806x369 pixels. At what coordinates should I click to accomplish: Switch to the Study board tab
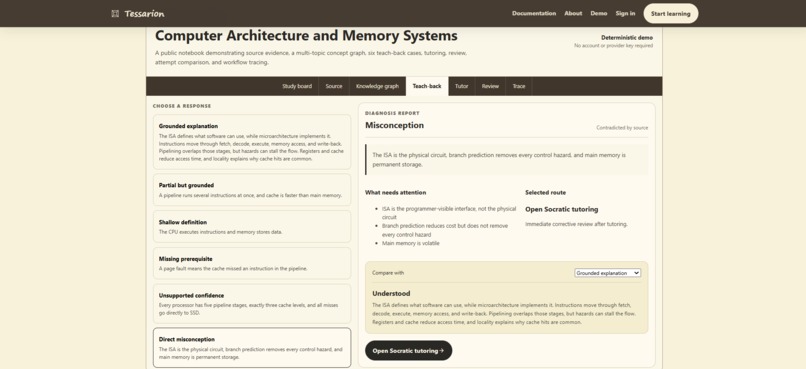coord(297,86)
